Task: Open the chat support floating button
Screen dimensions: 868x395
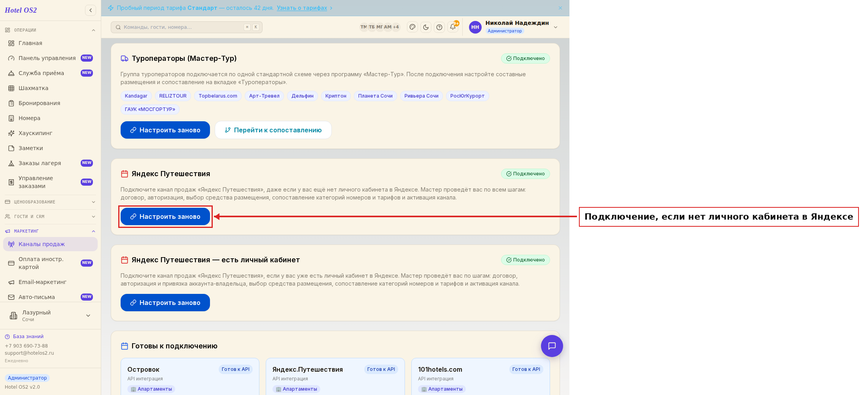Action: 552,346
